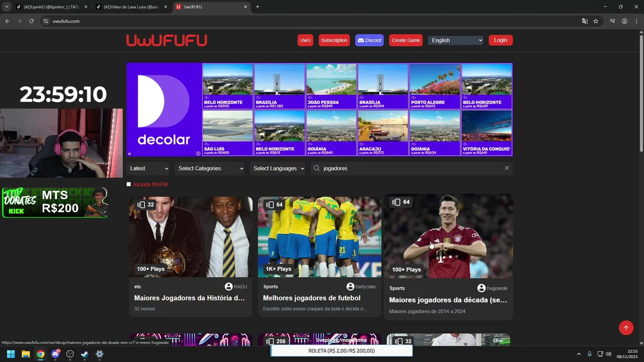Click the KADU author avatar icon
644x362 pixels.
tap(229, 287)
